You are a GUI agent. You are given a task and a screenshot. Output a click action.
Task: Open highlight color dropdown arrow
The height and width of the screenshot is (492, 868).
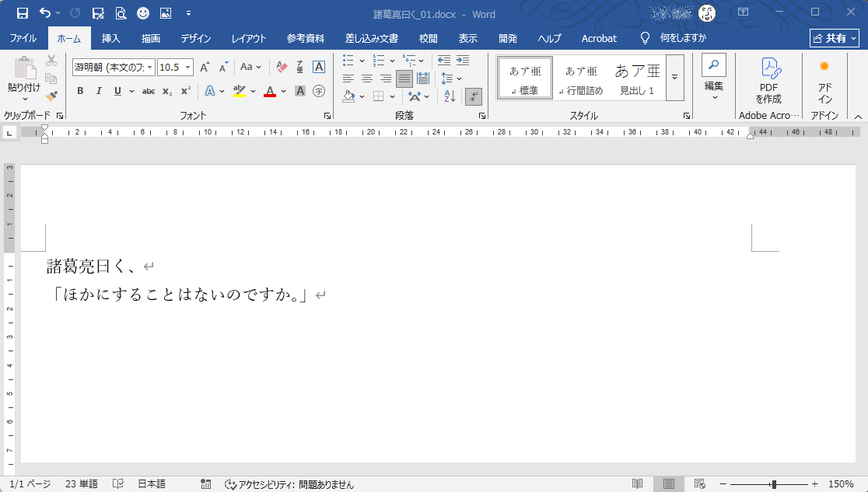[254, 91]
